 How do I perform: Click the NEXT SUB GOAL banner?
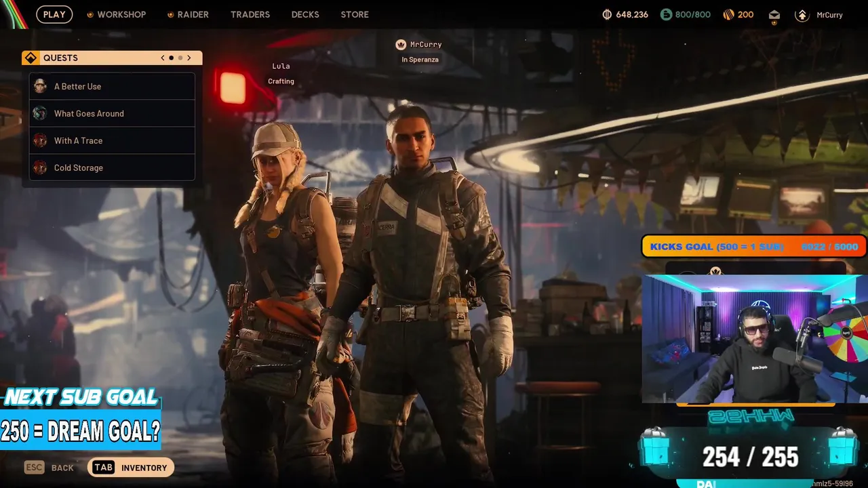[81, 397]
